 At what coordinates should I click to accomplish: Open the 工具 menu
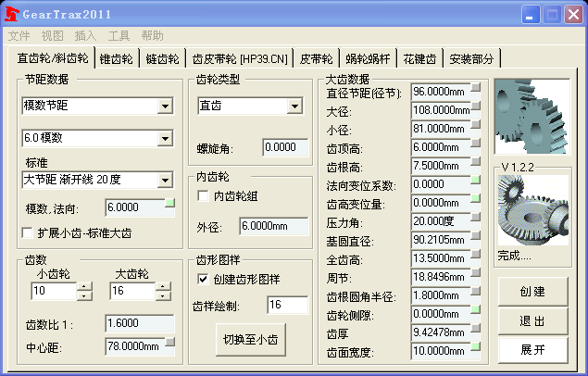point(119,36)
